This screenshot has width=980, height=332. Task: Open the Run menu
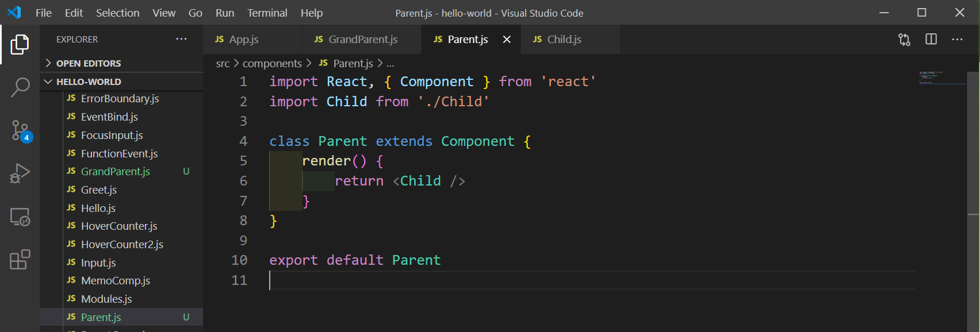(x=225, y=13)
